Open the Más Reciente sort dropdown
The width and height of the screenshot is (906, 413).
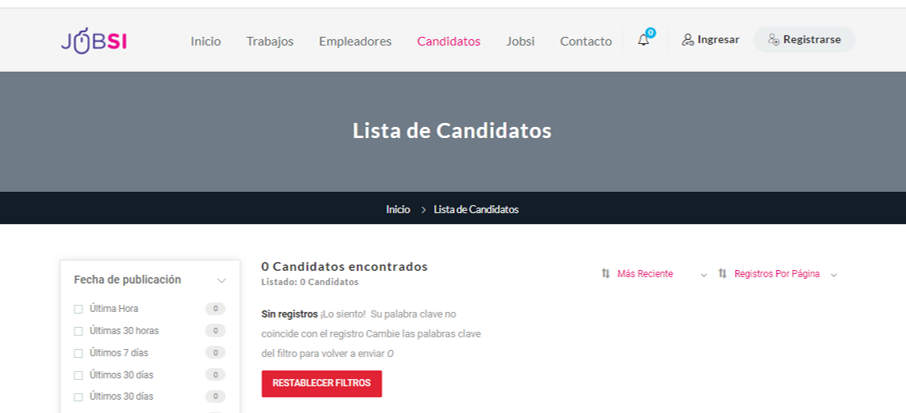pyautogui.click(x=654, y=274)
